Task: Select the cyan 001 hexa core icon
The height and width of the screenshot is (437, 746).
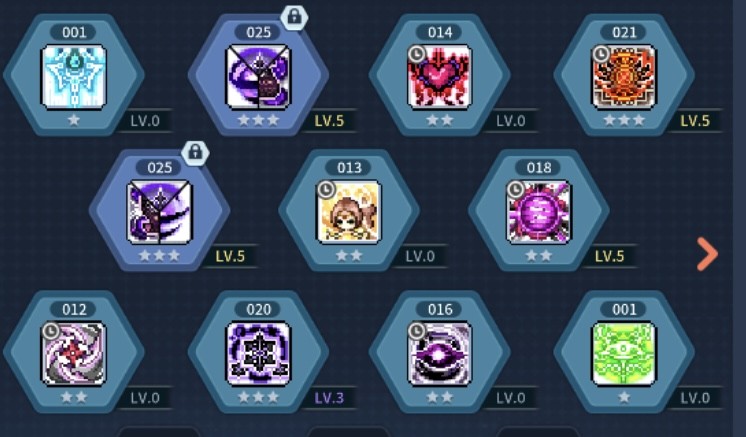Action: click(x=74, y=77)
